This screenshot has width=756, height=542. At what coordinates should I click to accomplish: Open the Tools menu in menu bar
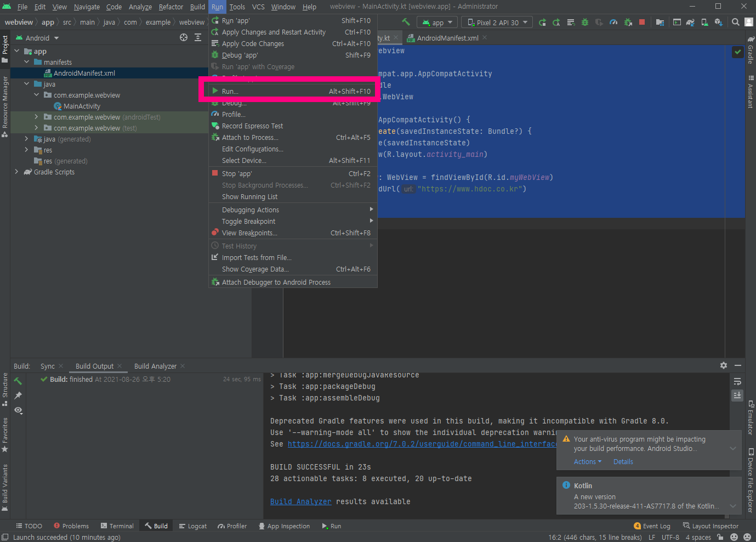(x=237, y=7)
